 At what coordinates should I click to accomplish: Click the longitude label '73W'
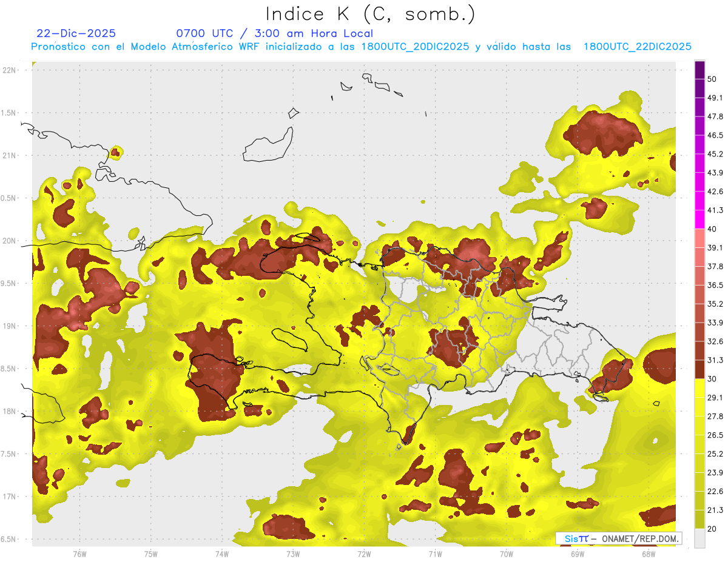pyautogui.click(x=293, y=554)
